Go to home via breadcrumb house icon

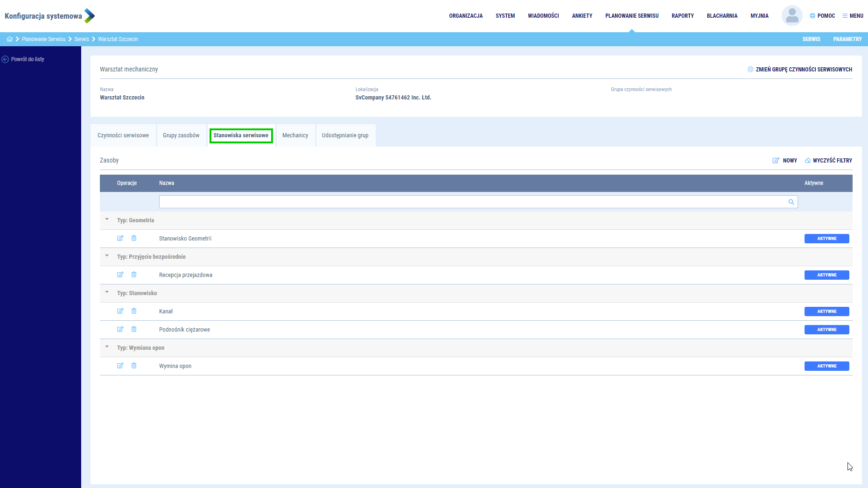click(x=9, y=39)
